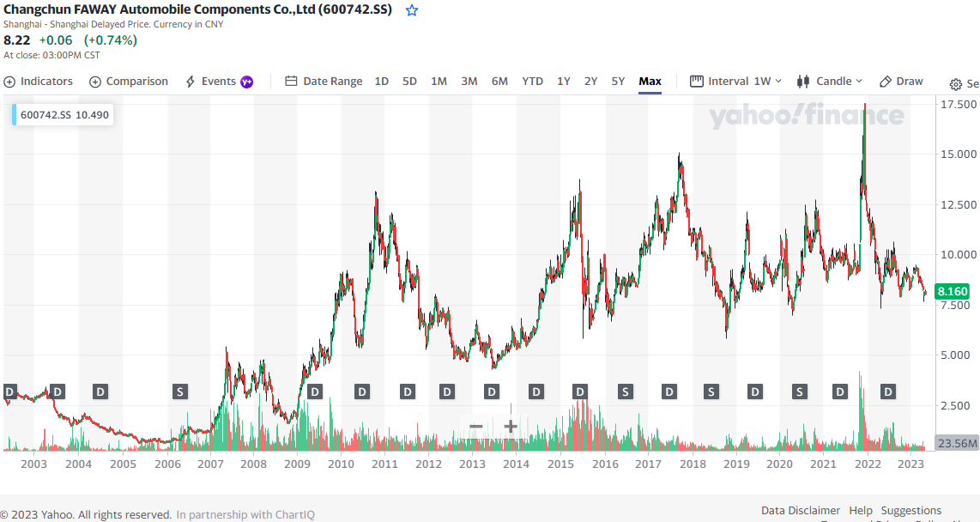Open the Draw pencil tool
This screenshot has height=522, width=980.
tap(901, 82)
